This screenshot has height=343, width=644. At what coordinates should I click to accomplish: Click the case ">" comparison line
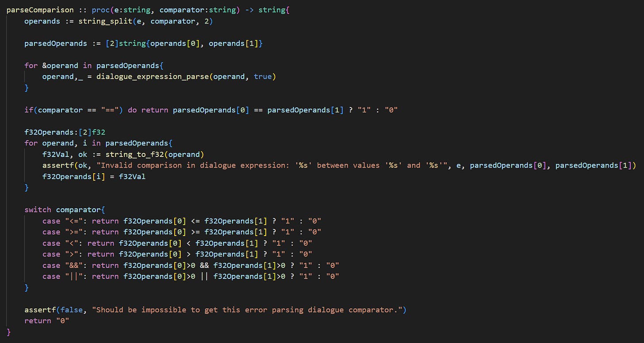click(x=177, y=254)
